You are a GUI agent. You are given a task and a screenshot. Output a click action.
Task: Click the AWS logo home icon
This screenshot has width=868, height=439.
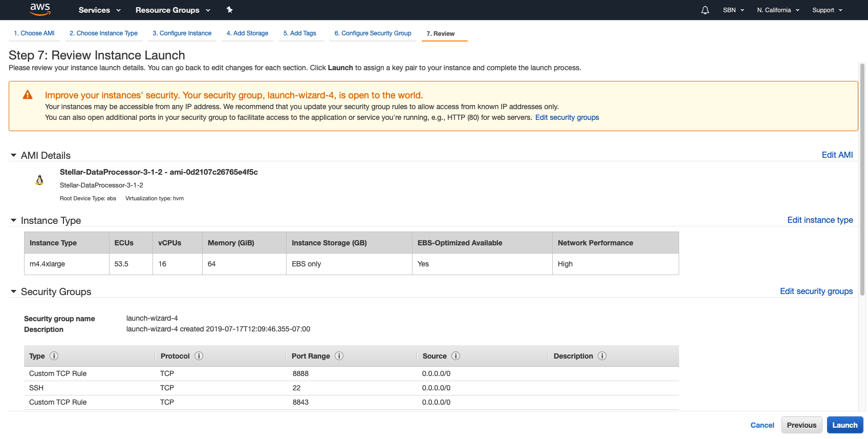click(40, 9)
